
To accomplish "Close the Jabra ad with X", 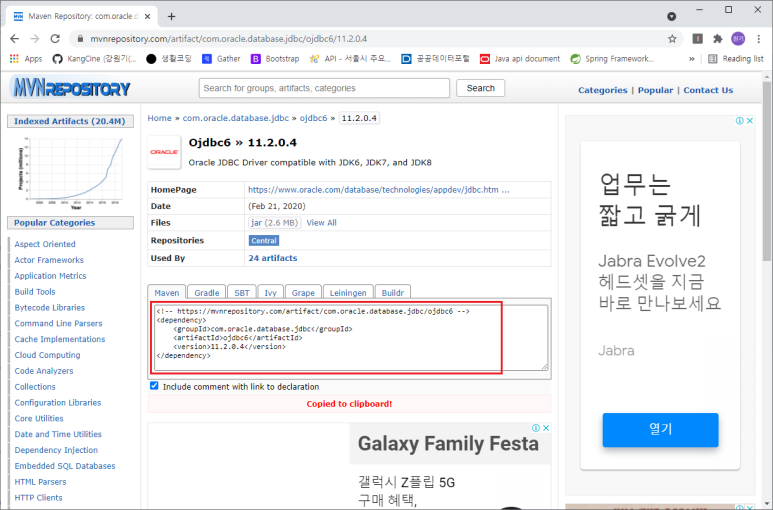I will 750,121.
